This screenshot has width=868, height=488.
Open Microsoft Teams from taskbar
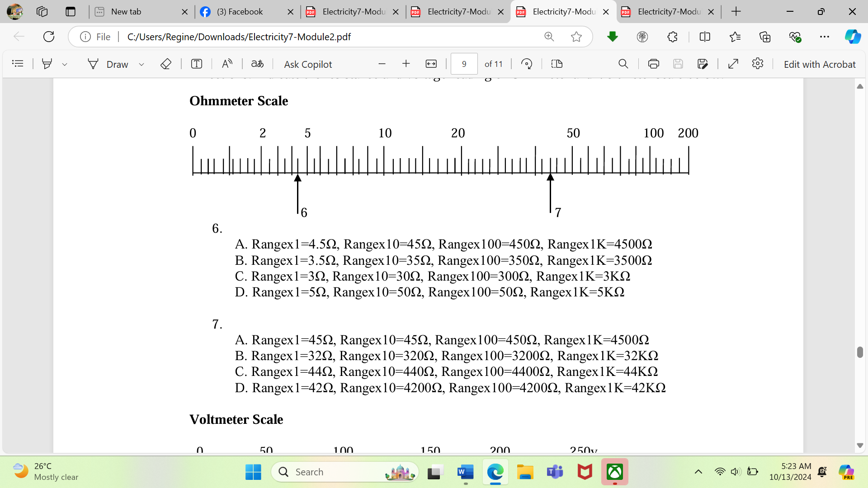click(x=555, y=472)
